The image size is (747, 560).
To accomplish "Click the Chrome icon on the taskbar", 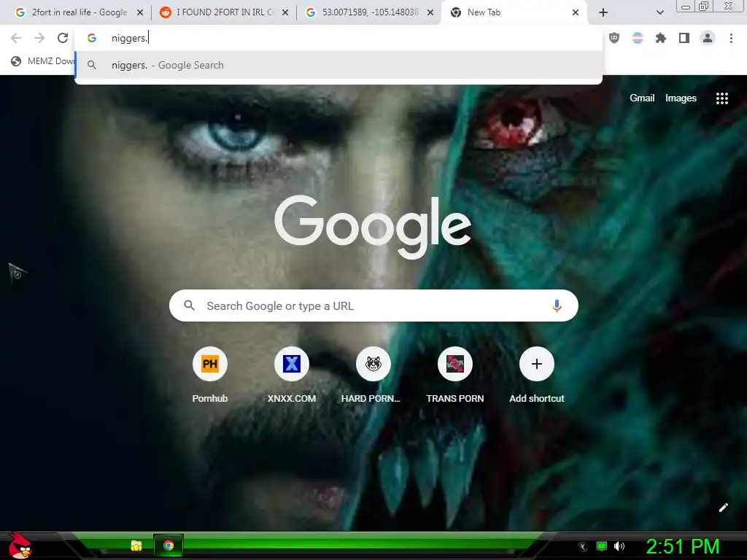I will [169, 545].
